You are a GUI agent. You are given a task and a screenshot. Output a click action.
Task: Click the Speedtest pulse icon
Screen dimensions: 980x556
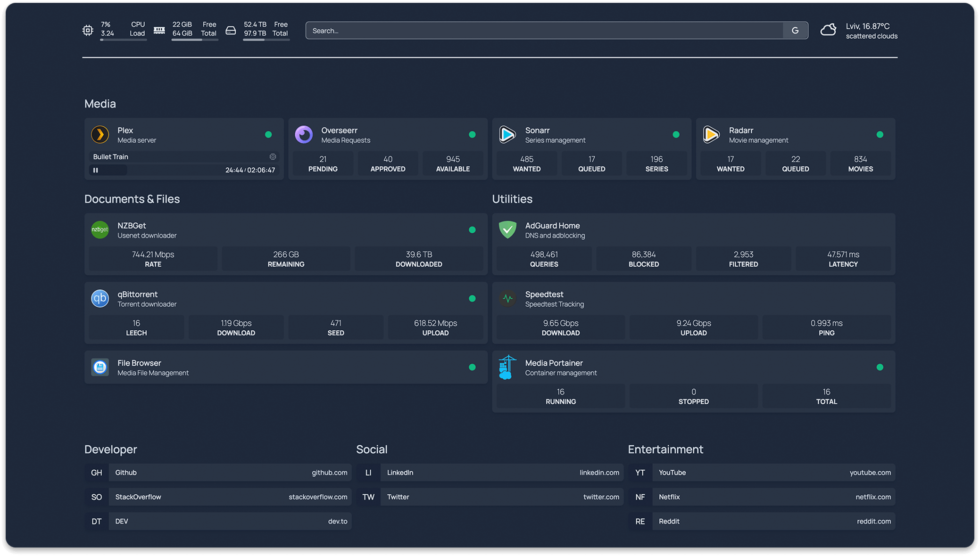pyautogui.click(x=507, y=299)
